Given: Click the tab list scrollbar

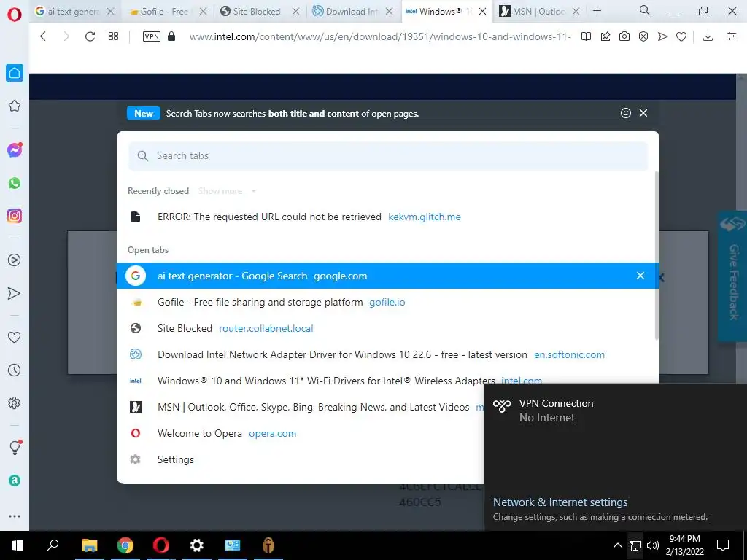Looking at the screenshot, I should tap(657, 256).
